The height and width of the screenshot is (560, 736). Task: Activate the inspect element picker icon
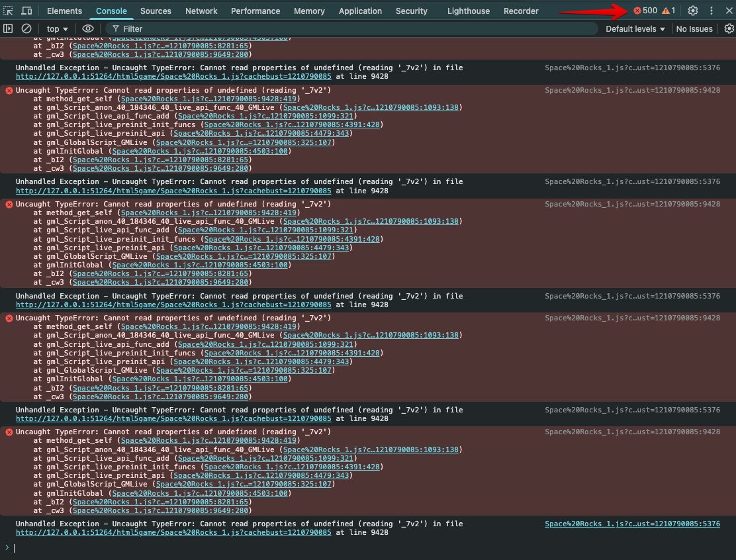[9, 11]
